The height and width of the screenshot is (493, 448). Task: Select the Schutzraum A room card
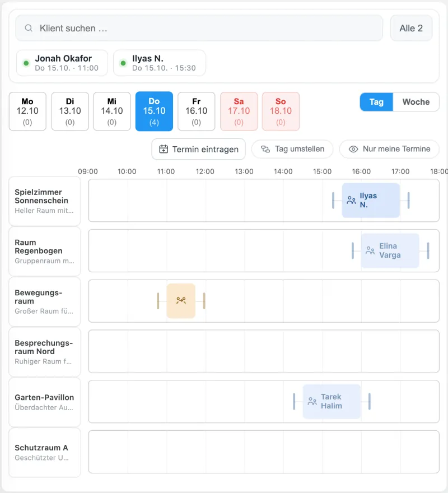coord(45,453)
